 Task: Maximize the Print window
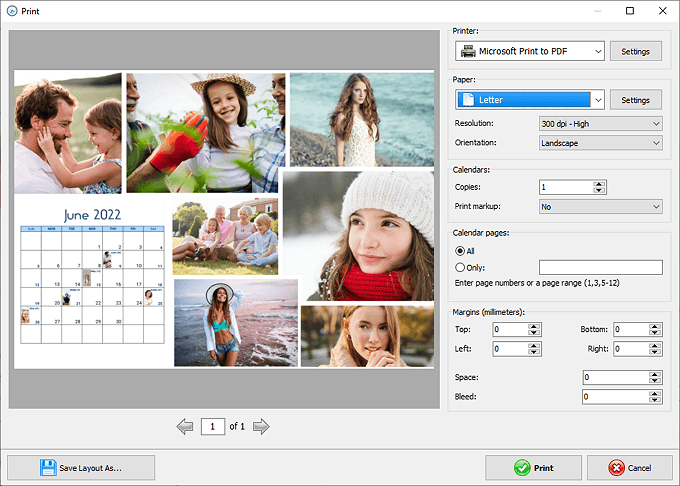[630, 11]
